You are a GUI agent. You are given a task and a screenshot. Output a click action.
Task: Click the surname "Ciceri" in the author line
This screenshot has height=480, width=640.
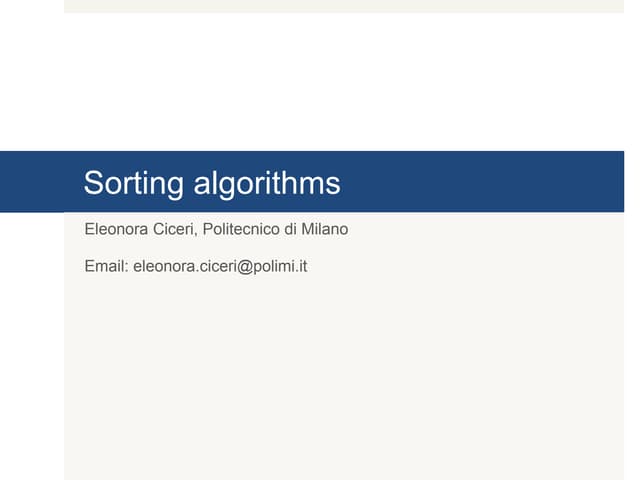coord(175,230)
